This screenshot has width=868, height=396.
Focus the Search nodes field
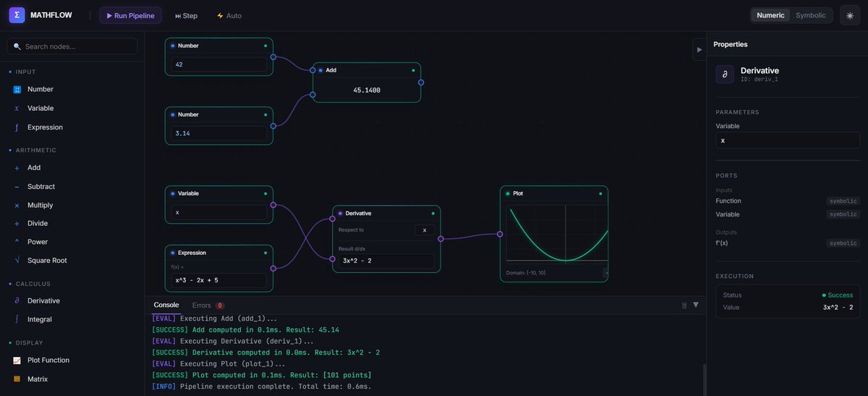[x=72, y=46]
